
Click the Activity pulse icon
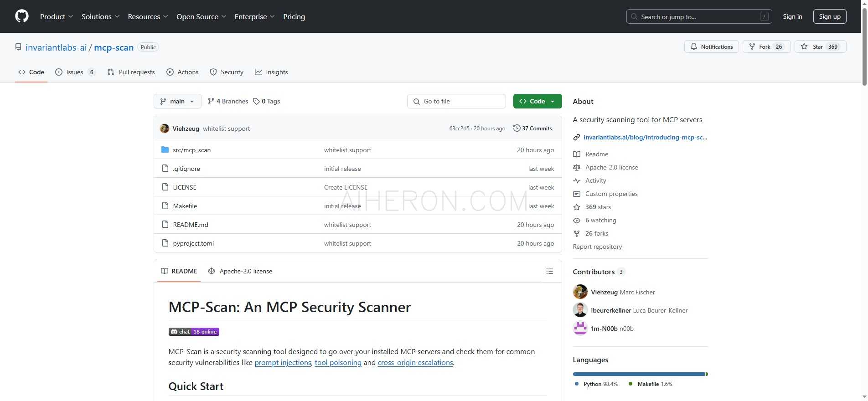(x=577, y=181)
